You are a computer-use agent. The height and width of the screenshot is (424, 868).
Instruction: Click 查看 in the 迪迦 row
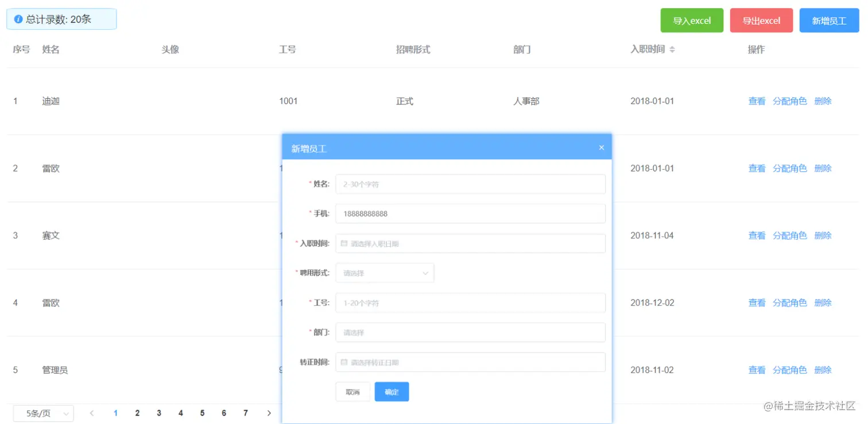[757, 101]
